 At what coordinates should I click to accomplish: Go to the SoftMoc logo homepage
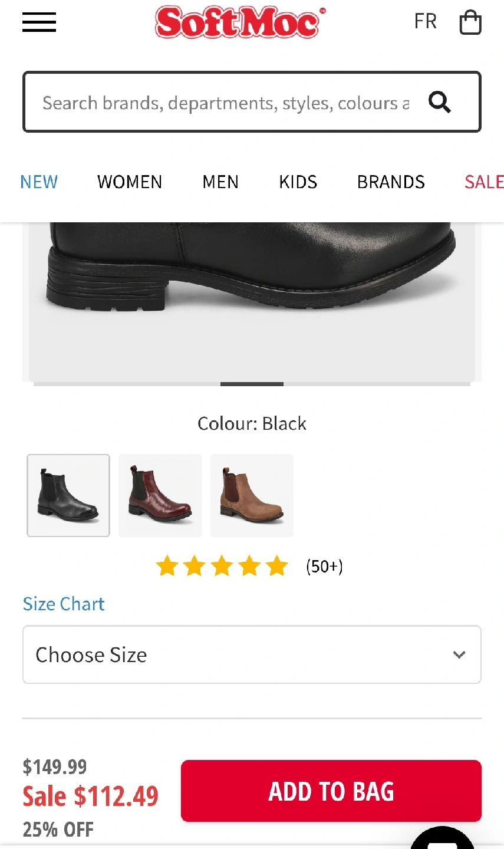(238, 22)
